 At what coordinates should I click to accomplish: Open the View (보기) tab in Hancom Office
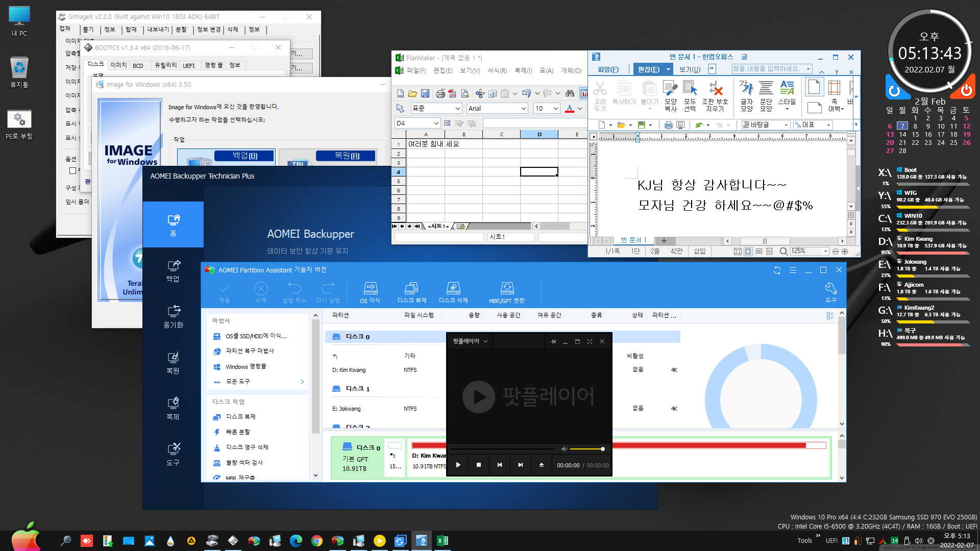tap(690, 69)
